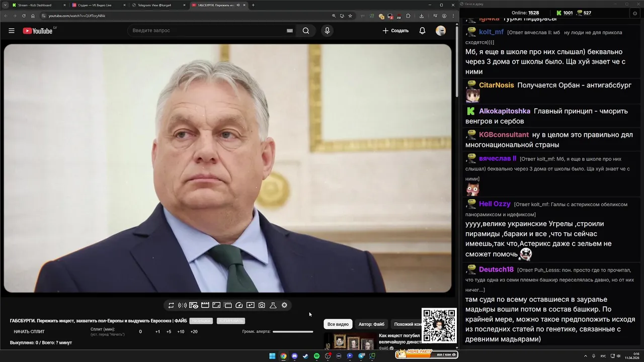
Task: Open a new browser tab
Action: click(x=253, y=5)
